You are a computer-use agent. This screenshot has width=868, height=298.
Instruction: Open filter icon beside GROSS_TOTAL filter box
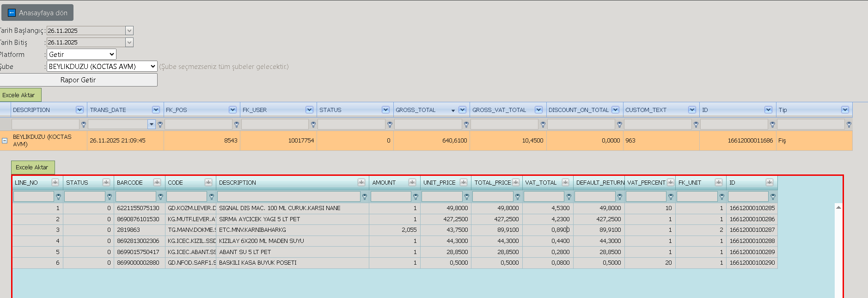point(466,124)
